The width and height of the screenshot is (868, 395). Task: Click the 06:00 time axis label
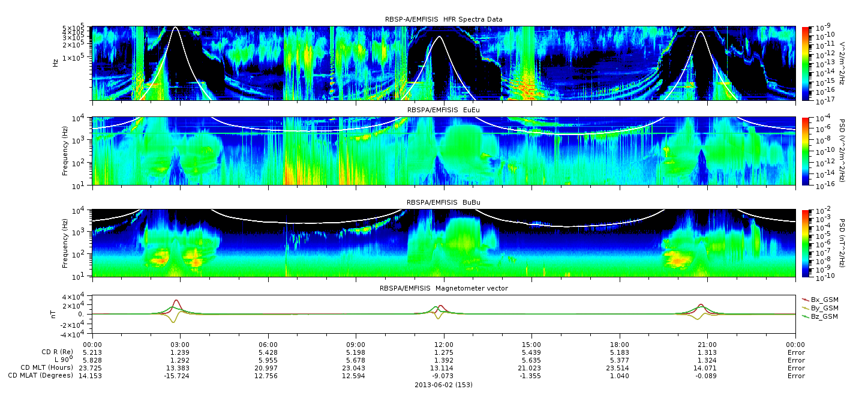[x=268, y=345]
